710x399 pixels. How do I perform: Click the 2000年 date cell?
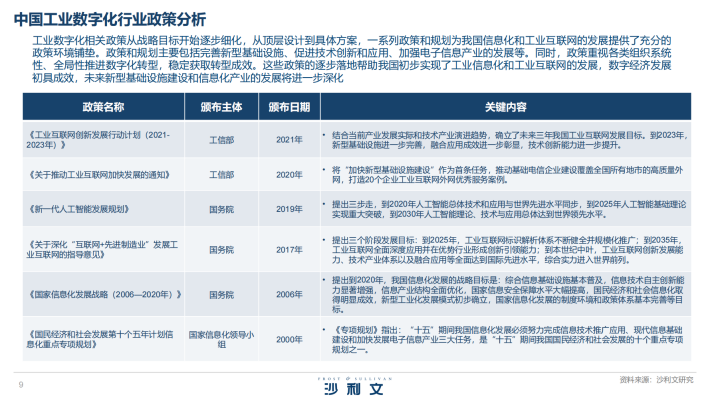coord(289,339)
